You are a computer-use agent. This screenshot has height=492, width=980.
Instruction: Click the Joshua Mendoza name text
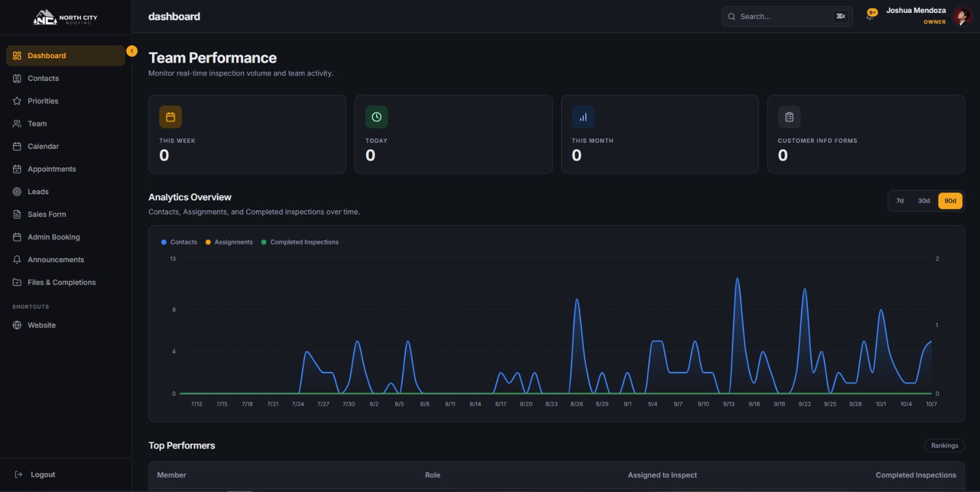916,10
